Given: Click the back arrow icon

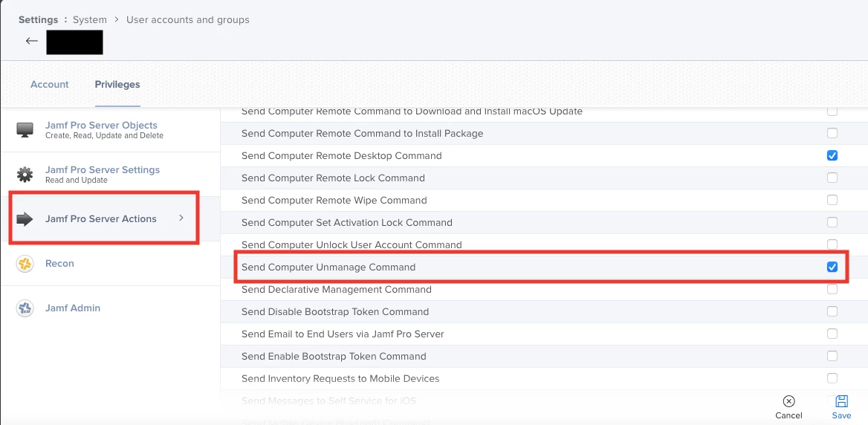Looking at the screenshot, I should 31,41.
